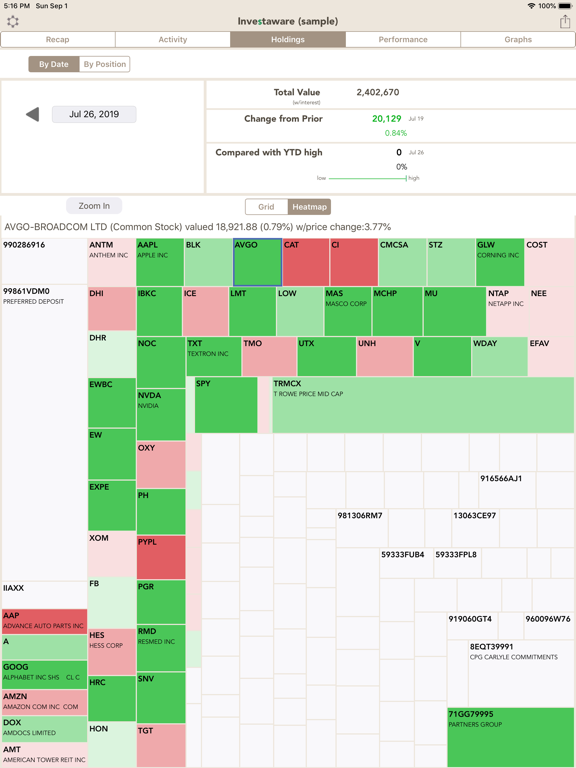This screenshot has height=768, width=576.
Task: Select the PYPL red tile
Action: click(x=161, y=557)
